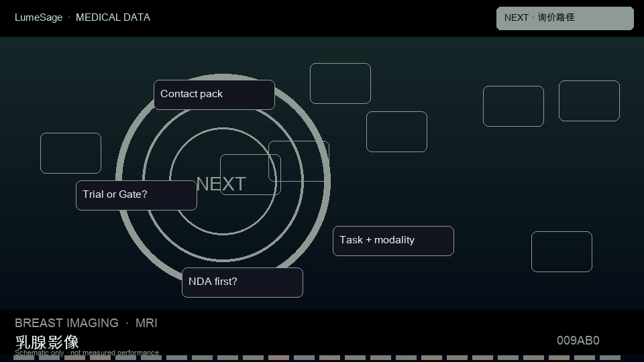Screen dimensions: 644x362
Task: Jump to first segment of bottom progress strip
Action: pos(23,358)
